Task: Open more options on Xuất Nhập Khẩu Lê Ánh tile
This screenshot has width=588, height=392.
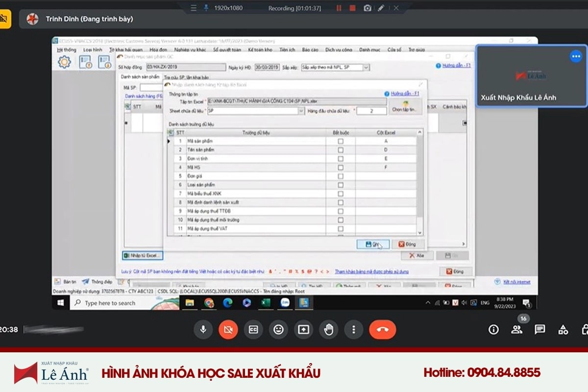Action: coord(576,56)
